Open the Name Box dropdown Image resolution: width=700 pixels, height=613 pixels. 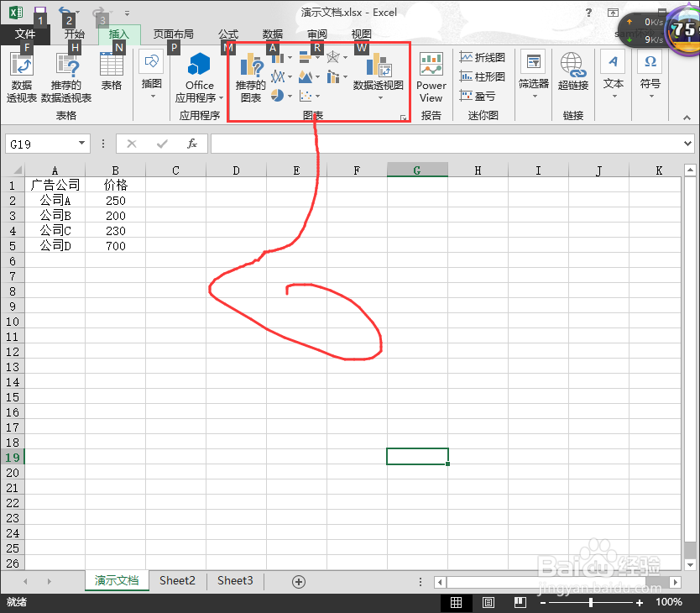click(81, 143)
